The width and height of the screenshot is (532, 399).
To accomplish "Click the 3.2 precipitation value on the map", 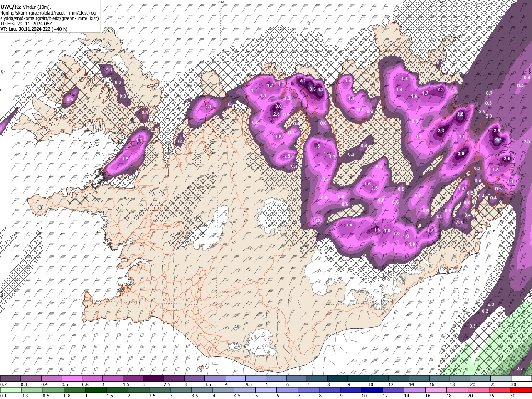I will 320,89.
